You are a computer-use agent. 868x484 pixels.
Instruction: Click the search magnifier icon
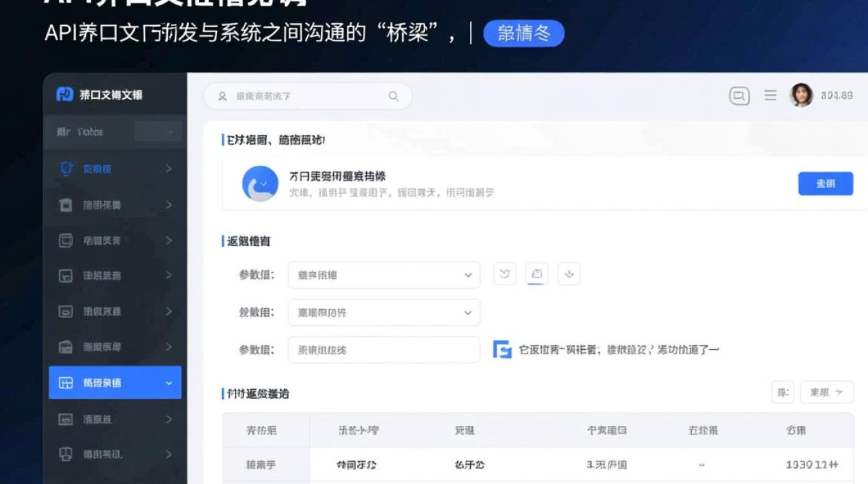[x=393, y=96]
